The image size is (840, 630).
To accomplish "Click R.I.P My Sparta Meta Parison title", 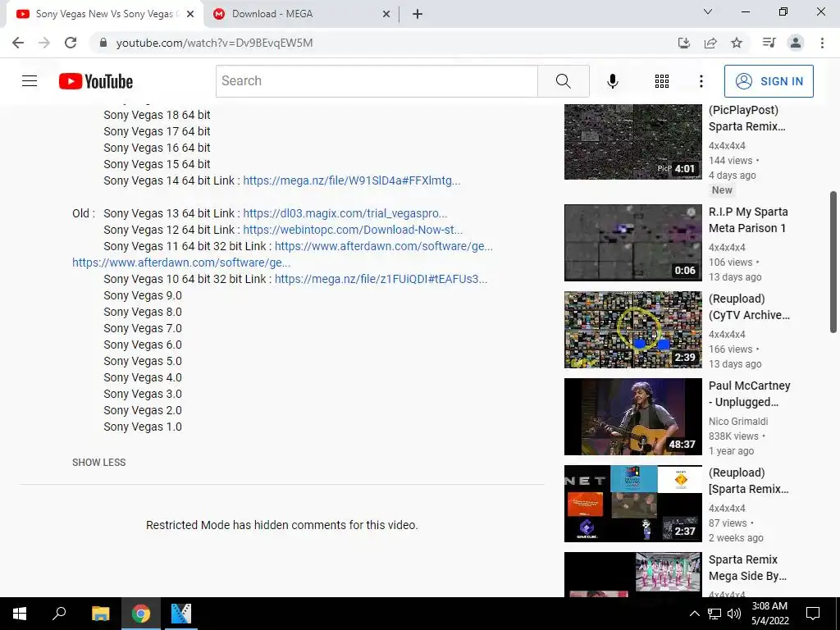I will (748, 220).
